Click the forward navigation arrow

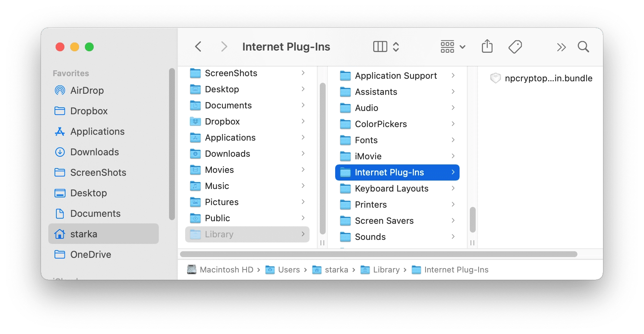(x=224, y=47)
